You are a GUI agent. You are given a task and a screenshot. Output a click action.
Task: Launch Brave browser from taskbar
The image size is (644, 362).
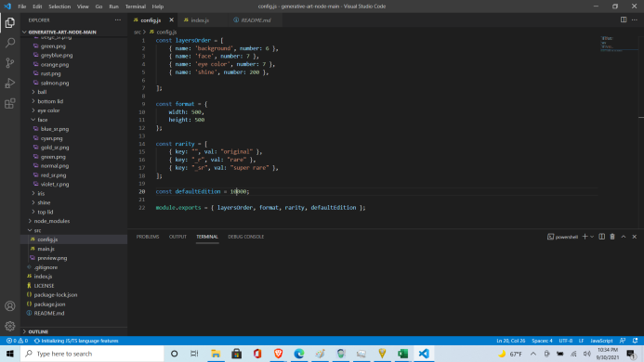tap(278, 354)
